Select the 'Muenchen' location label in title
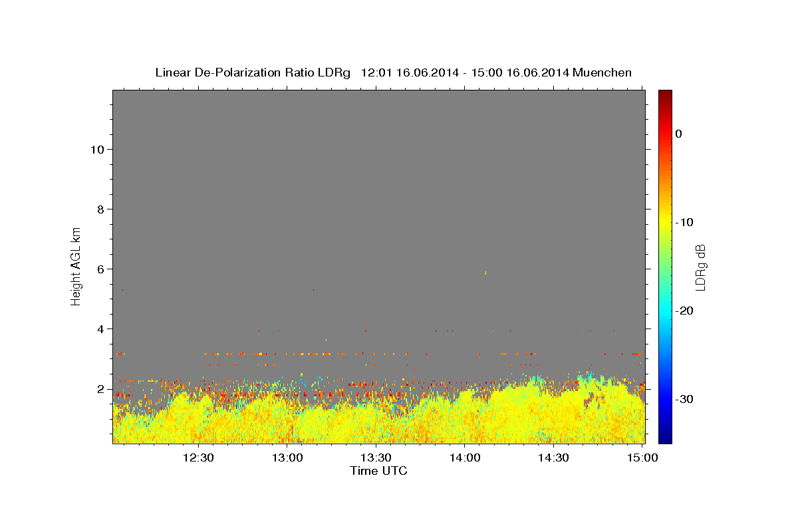The image size is (798, 532). [602, 72]
